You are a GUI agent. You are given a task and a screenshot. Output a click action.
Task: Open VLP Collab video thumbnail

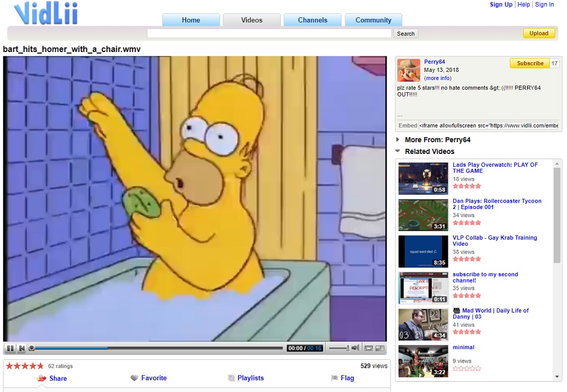pyautogui.click(x=423, y=252)
